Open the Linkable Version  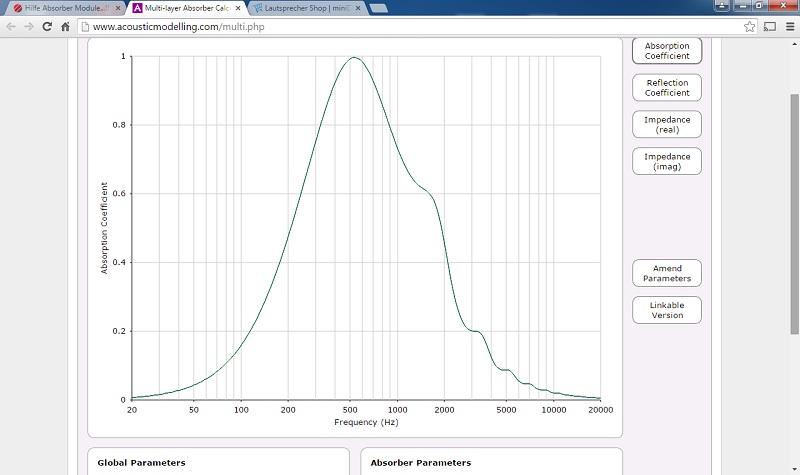(667, 310)
